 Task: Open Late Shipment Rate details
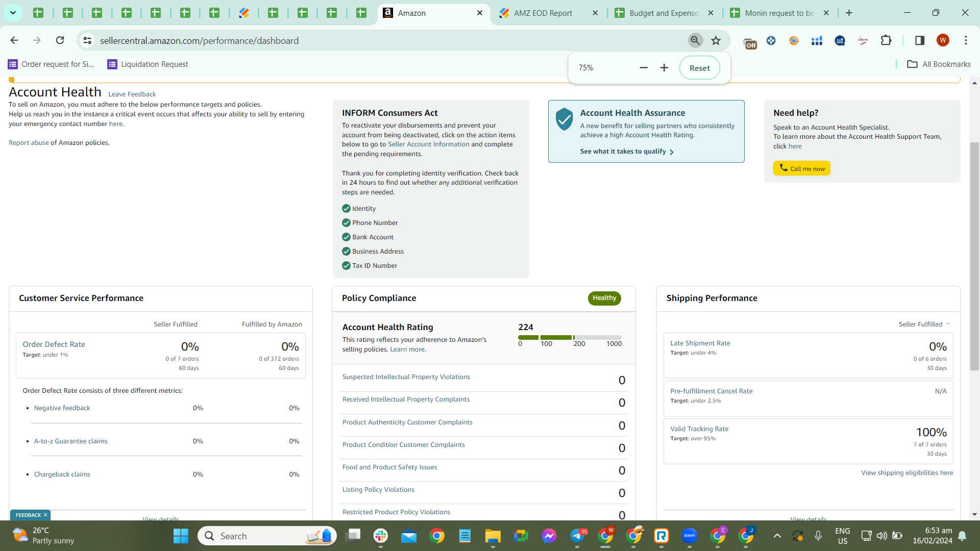click(x=700, y=343)
